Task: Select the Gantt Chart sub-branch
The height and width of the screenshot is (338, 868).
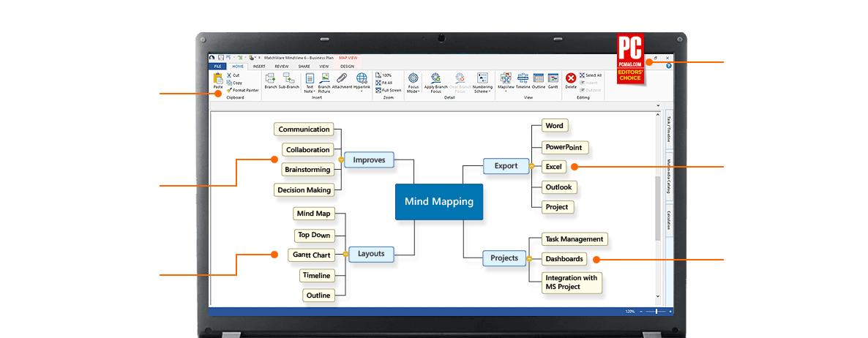Action: tap(311, 255)
